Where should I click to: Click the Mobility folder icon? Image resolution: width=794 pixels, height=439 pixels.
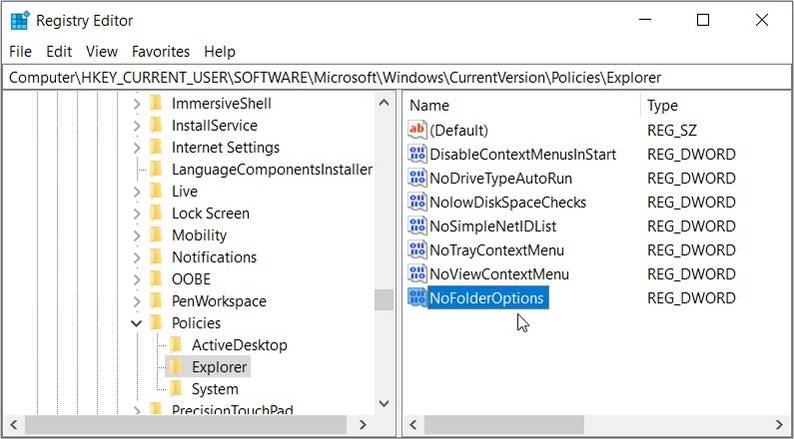[x=156, y=235]
